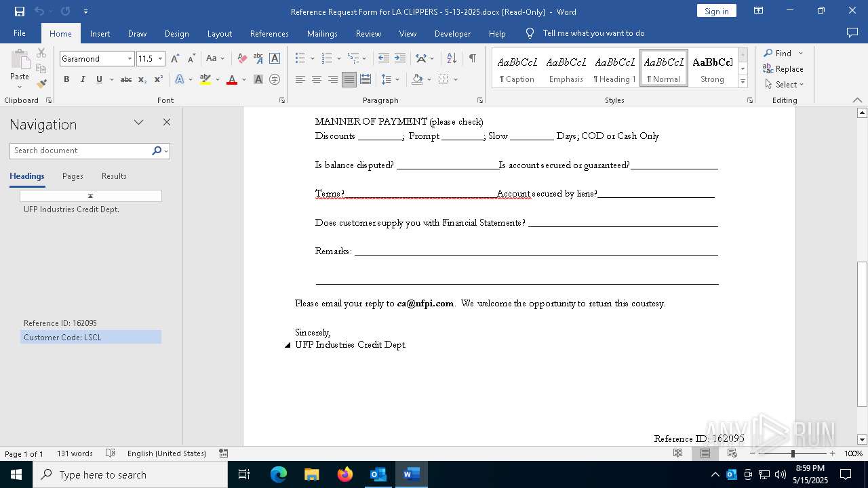Image resolution: width=868 pixels, height=488 pixels.
Task: Open the Mailings tab
Action: coord(322,33)
